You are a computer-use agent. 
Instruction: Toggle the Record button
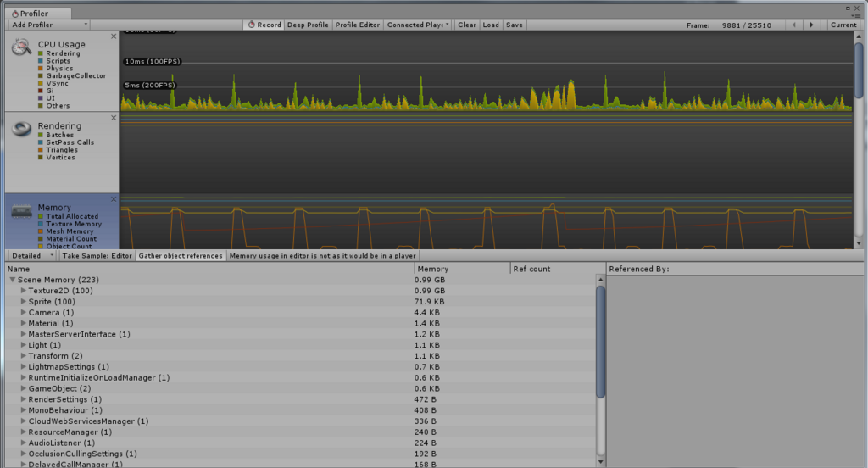pyautogui.click(x=264, y=25)
